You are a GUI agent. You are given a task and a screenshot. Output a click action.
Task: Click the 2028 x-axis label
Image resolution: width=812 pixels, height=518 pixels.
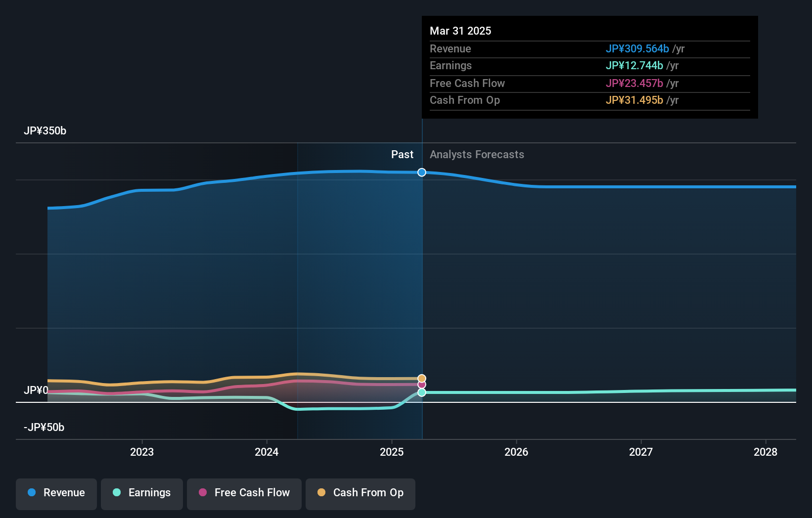click(766, 452)
